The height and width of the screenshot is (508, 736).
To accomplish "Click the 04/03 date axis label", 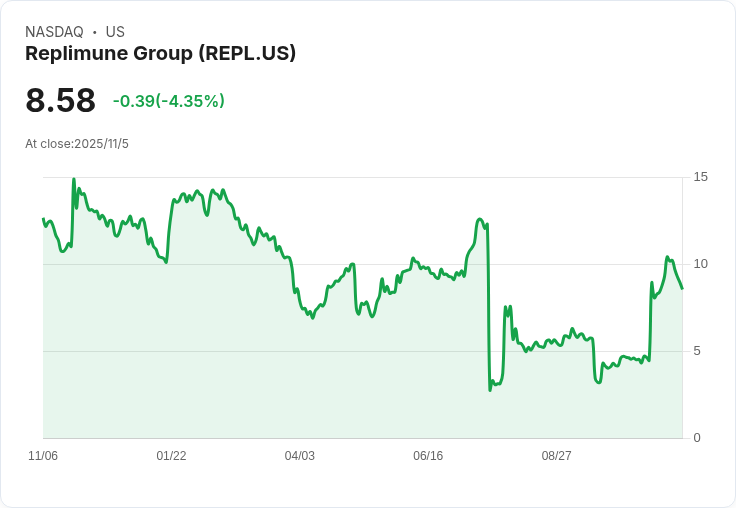I will tap(299, 456).
